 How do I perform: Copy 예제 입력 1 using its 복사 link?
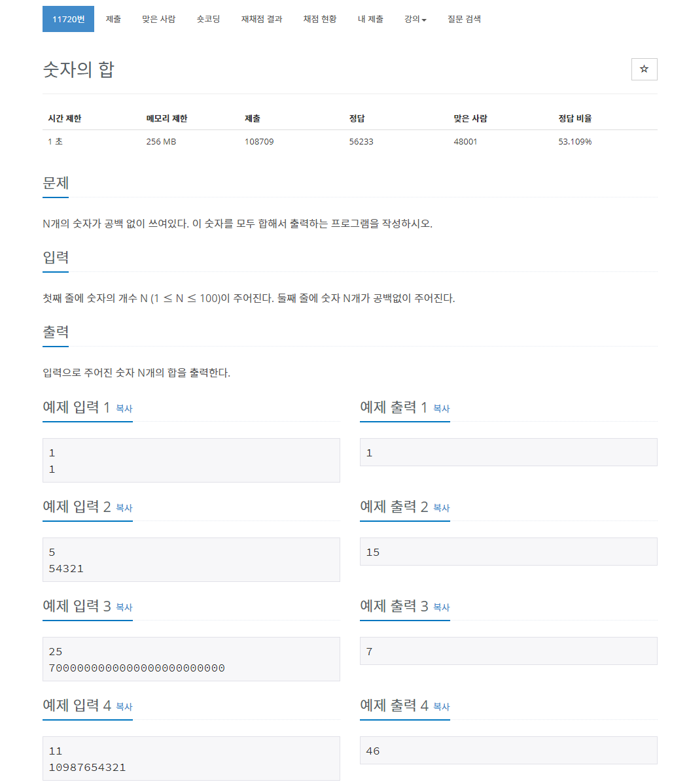125,409
